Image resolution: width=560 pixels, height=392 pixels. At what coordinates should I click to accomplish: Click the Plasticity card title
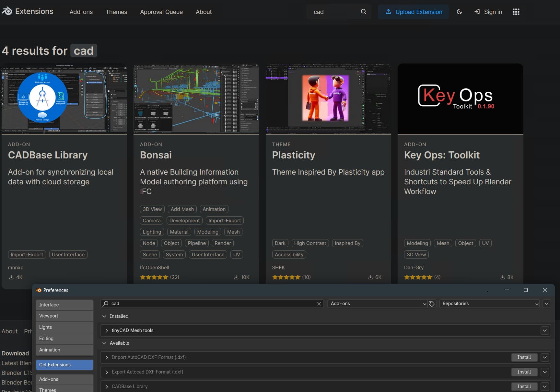294,155
